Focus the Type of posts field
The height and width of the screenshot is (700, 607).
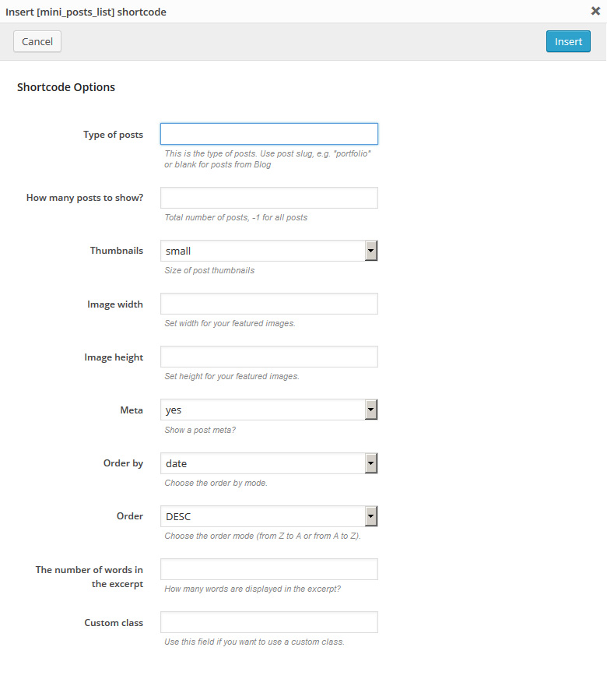click(x=268, y=134)
